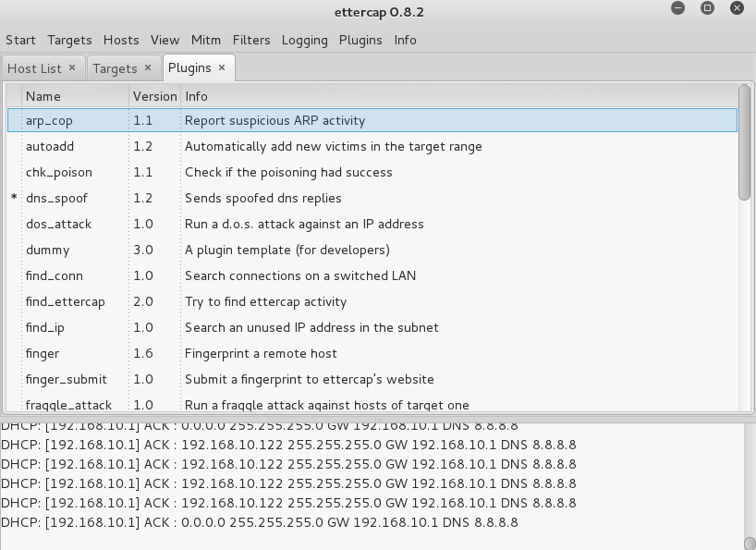Open the Logging menu
Image resolution: width=756 pixels, height=550 pixels.
[x=305, y=40]
